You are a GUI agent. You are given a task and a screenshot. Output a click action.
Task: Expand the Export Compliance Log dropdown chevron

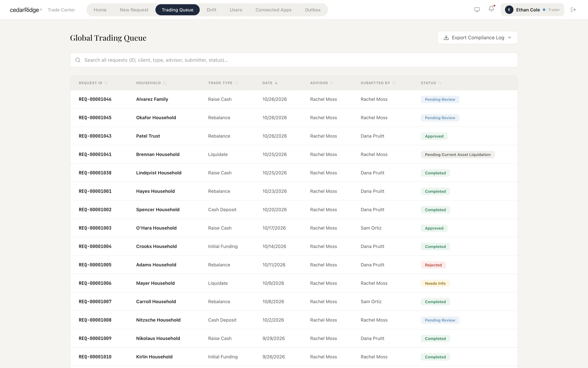click(x=510, y=38)
